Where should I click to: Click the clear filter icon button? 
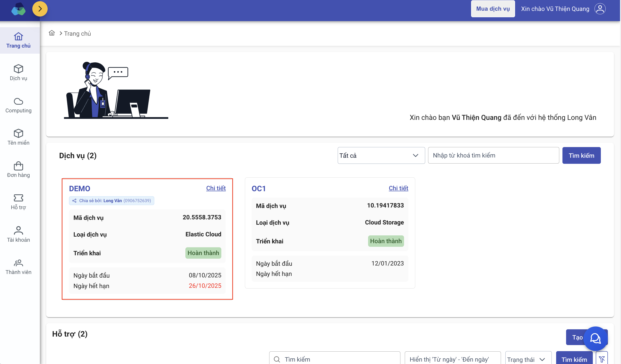click(x=602, y=359)
